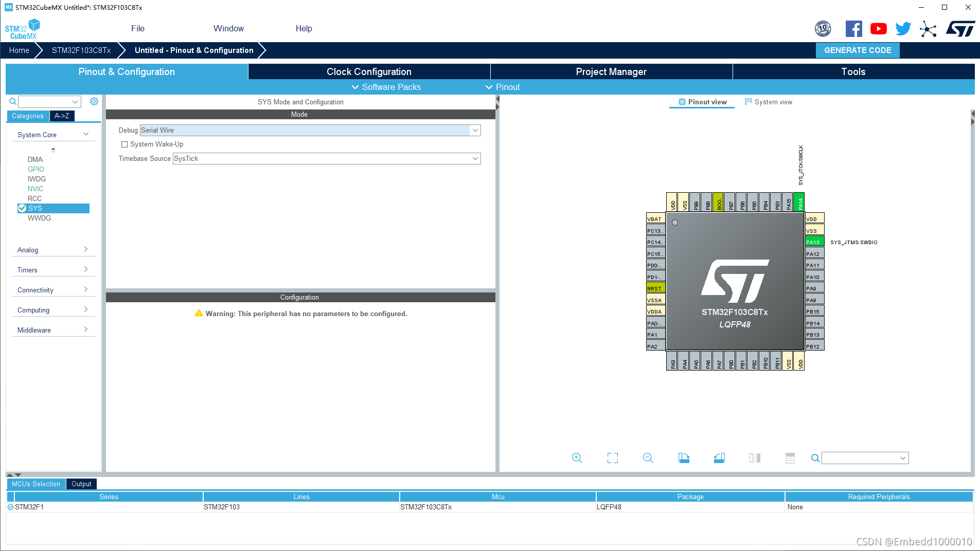980x551 pixels.
Task: Flip the chip horizontally
Action: [755, 458]
